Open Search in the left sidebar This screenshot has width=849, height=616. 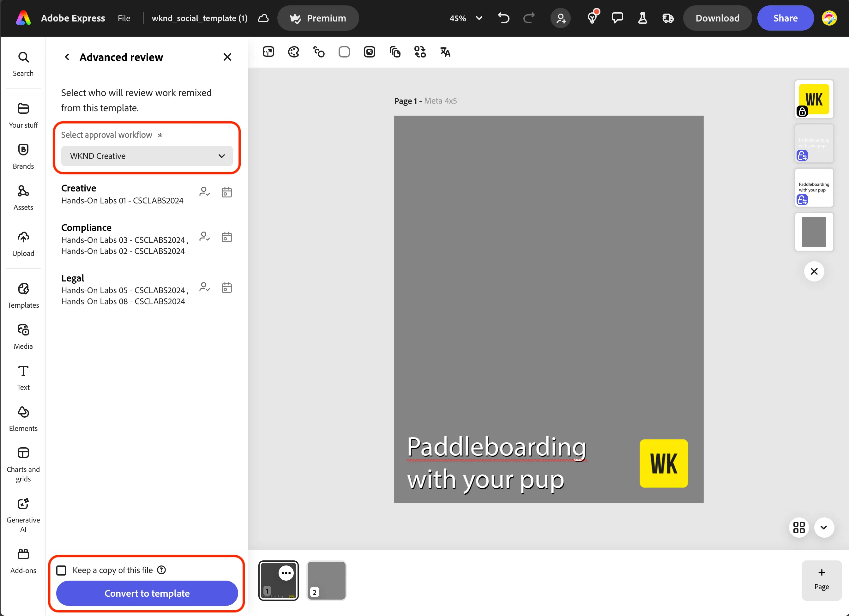[x=23, y=64]
